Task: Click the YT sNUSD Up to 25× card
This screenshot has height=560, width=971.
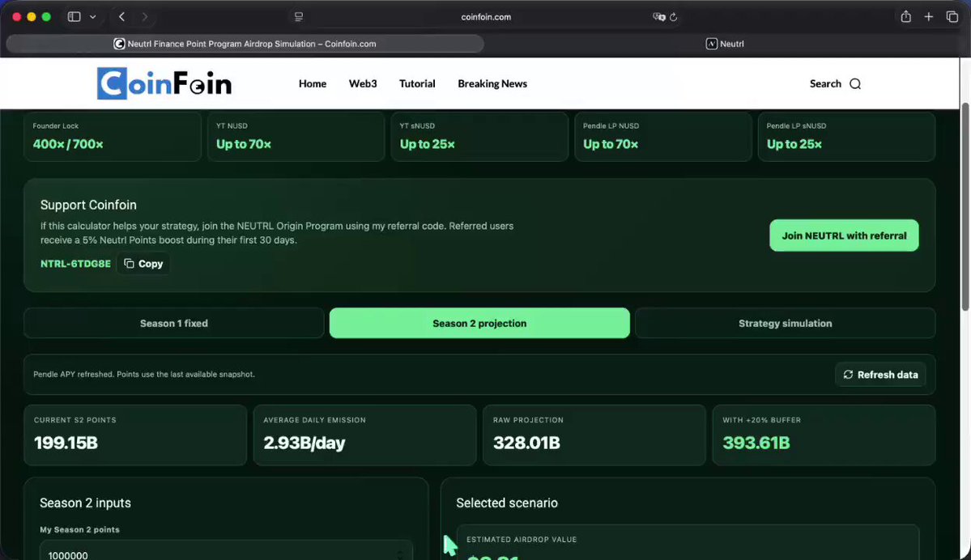Action: tap(479, 136)
